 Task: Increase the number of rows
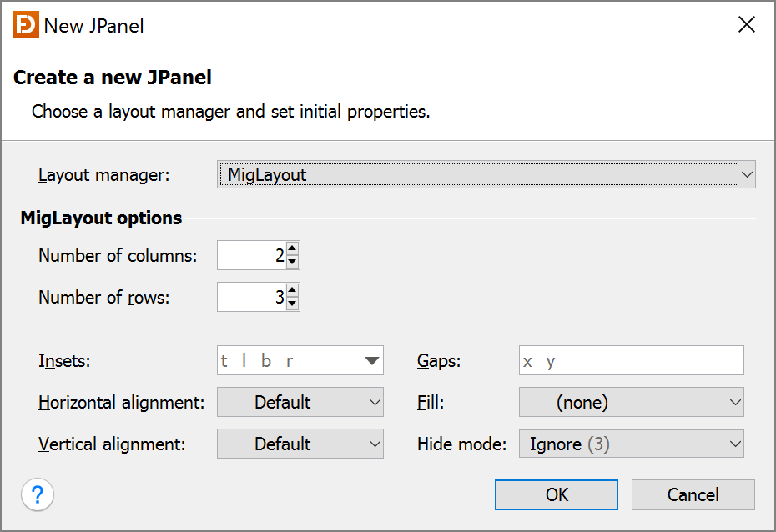293,290
